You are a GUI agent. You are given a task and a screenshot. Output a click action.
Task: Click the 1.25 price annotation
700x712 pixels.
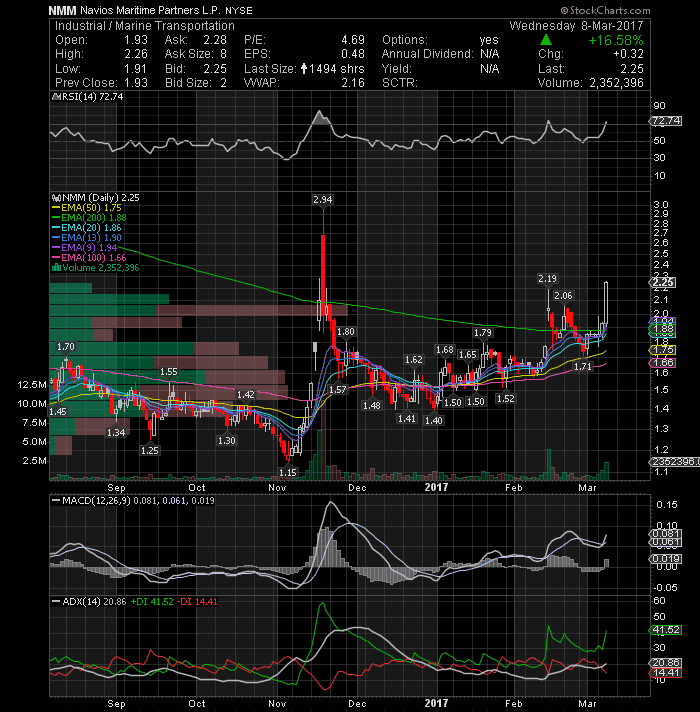149,450
